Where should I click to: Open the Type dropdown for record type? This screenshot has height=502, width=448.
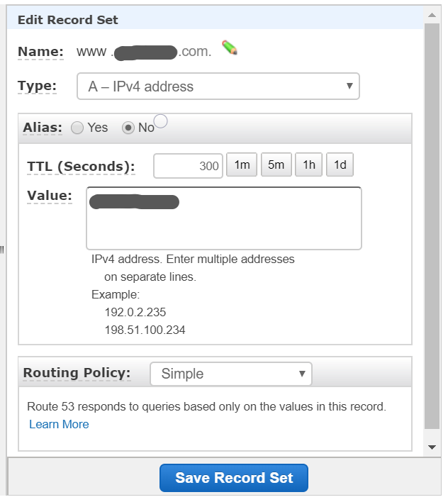click(218, 87)
